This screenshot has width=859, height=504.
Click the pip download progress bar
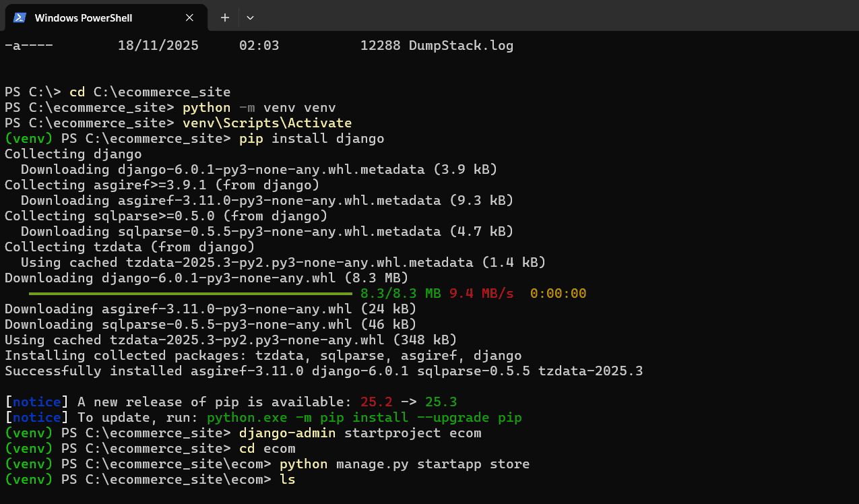pyautogui.click(x=191, y=294)
